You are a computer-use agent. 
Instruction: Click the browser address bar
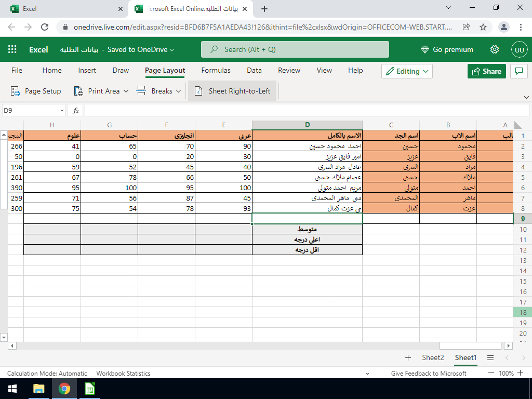(262, 27)
